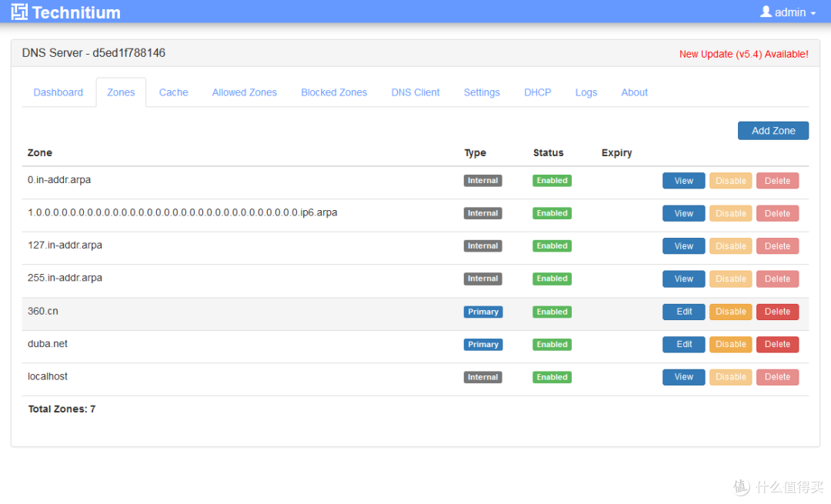The image size is (831, 504).
Task: Click the Add Zone button
Action: click(x=773, y=131)
